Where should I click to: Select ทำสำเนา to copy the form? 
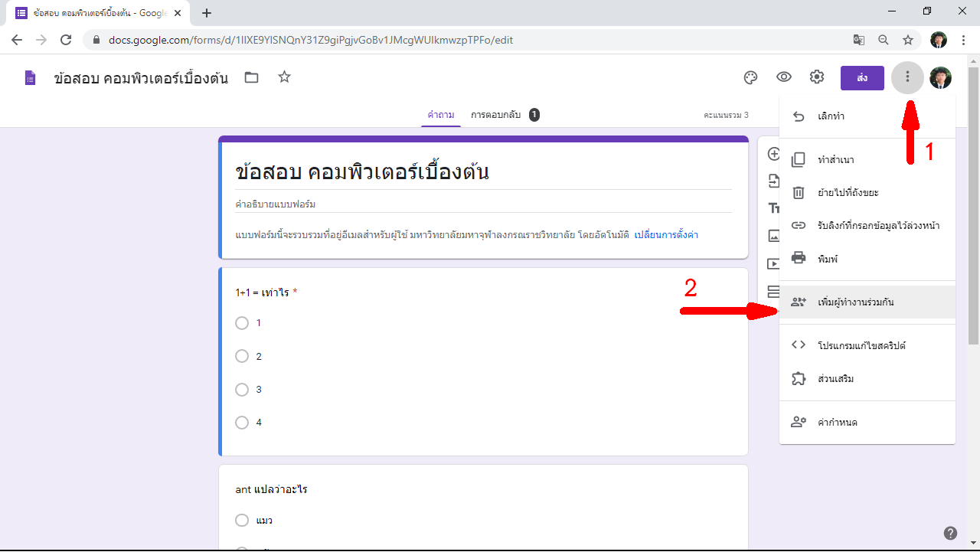tap(835, 160)
